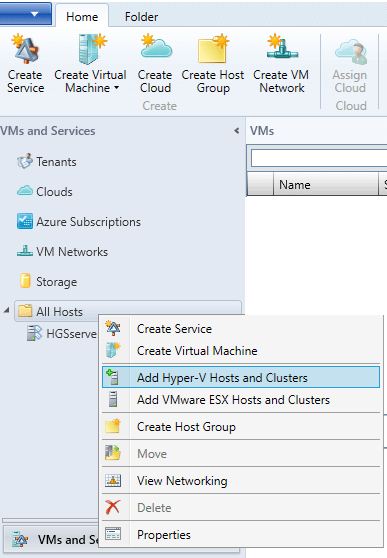Open the Create Virtual Machine dropdown arrow

tap(116, 88)
